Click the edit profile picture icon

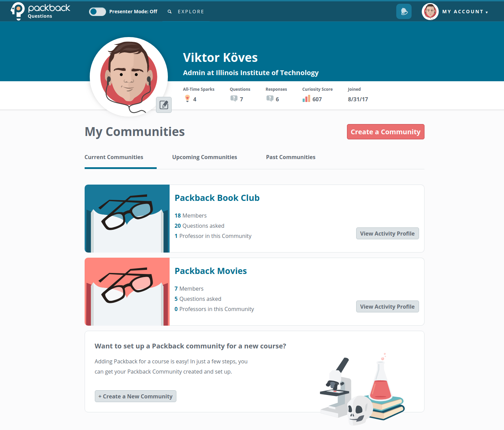point(164,105)
